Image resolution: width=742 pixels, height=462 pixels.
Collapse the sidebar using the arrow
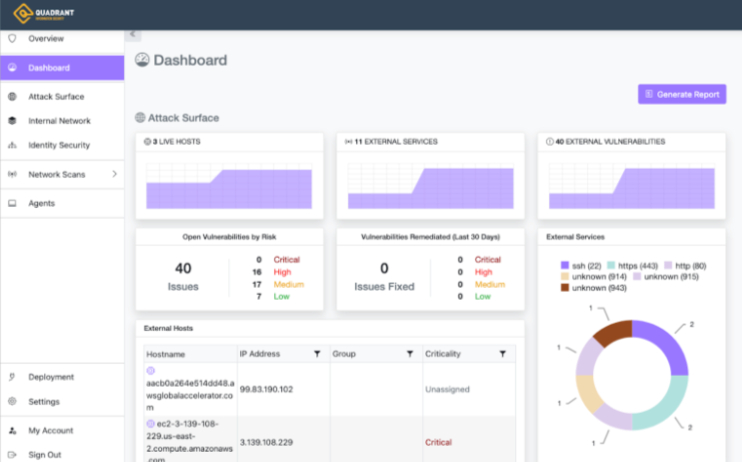pyautogui.click(x=132, y=34)
